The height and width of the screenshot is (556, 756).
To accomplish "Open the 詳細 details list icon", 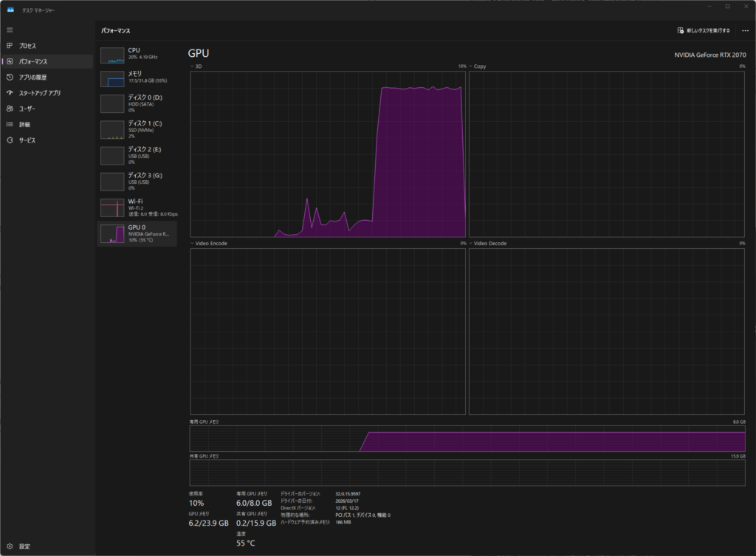I will click(10, 124).
